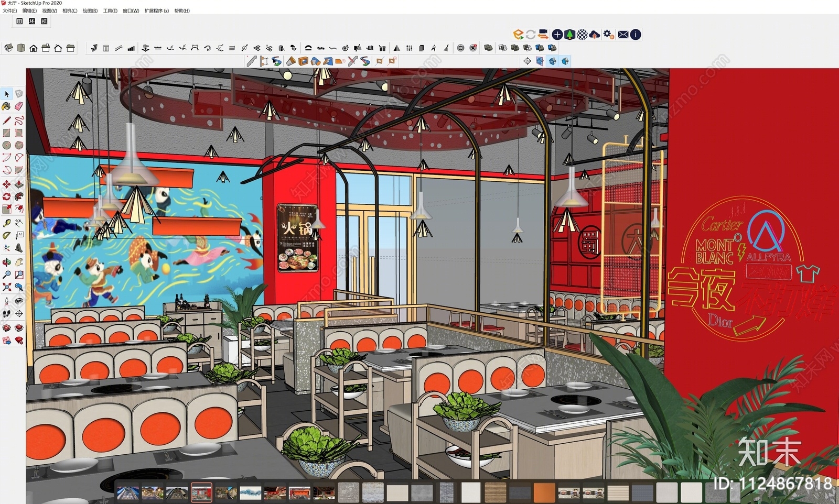The image size is (839, 504).
Task: Select the red-highlighted scene thumbnail
Action: tap(201, 492)
